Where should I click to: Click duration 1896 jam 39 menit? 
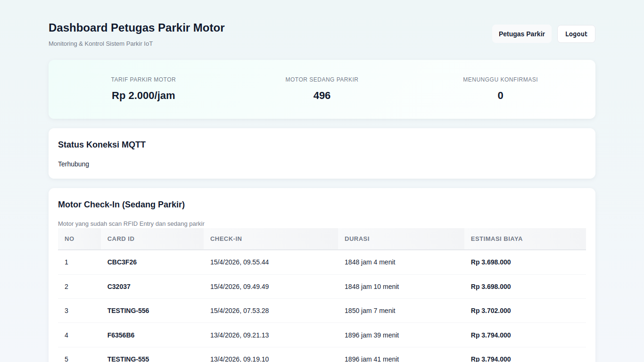pos(372,335)
